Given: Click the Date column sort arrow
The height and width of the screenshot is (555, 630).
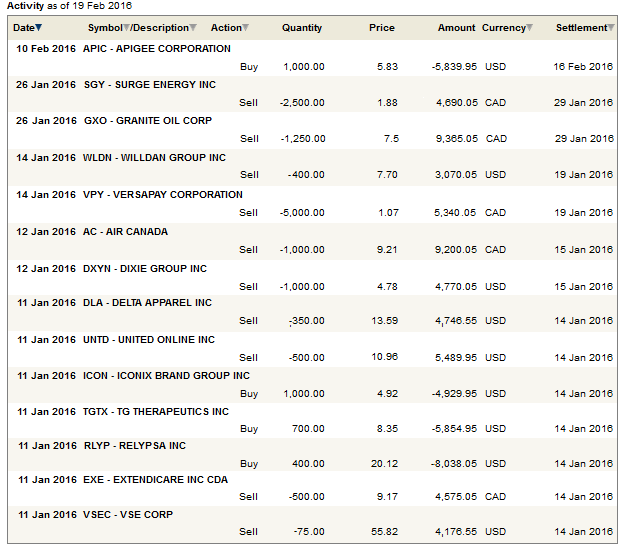Looking at the screenshot, I should (x=39, y=28).
